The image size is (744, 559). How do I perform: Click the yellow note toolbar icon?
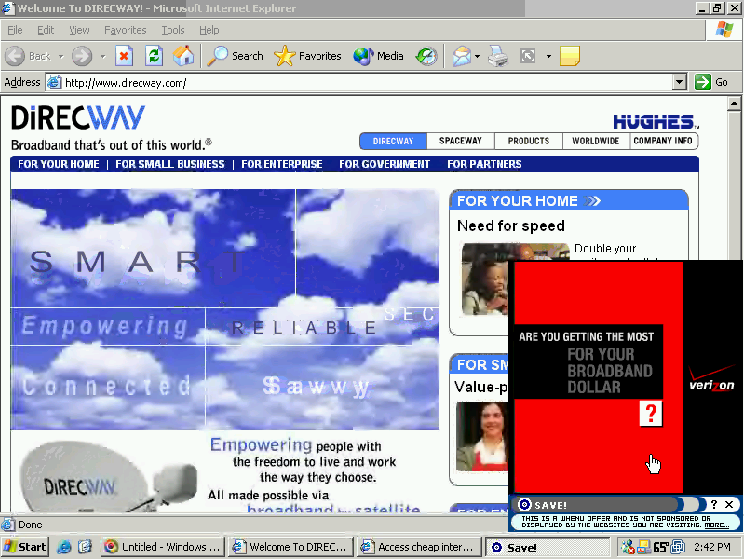tap(569, 56)
